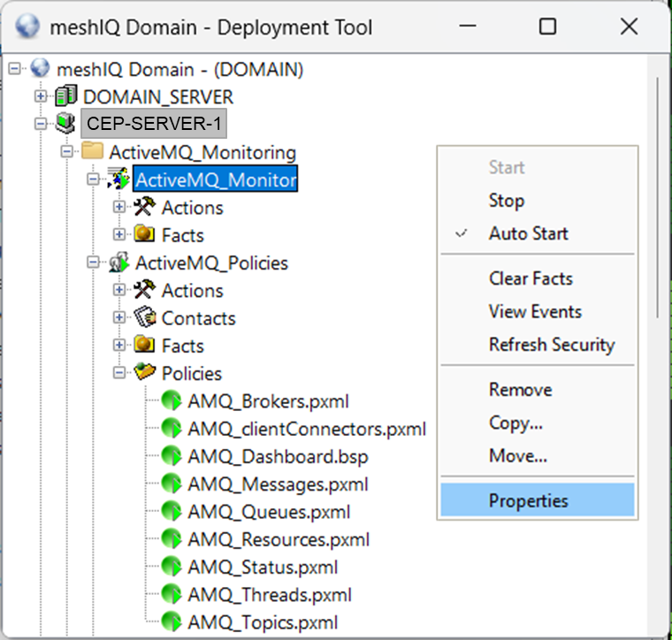Expand the Contacts node
The width and height of the screenshot is (672, 640).
(x=119, y=317)
